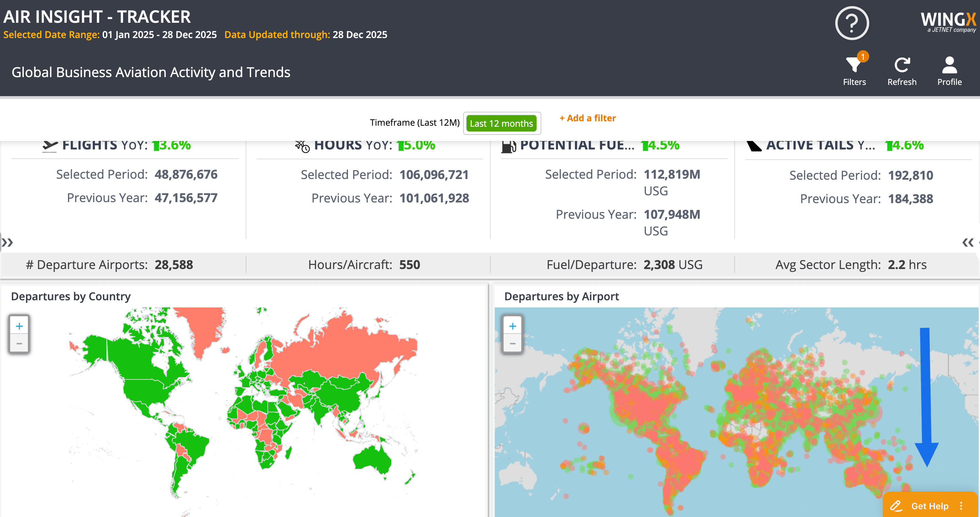
Task: Zoom in on Departures by Airport map
Action: [x=512, y=326]
